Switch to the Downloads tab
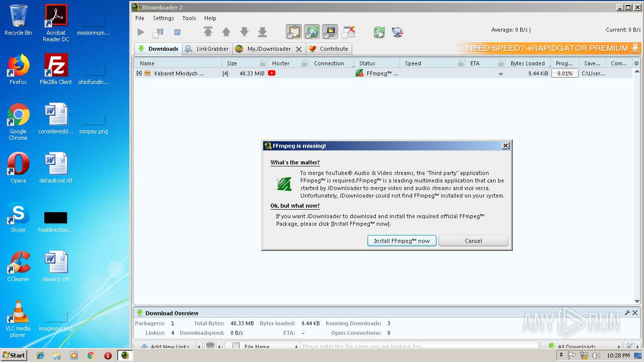The width and height of the screenshot is (644, 362). (x=158, y=49)
